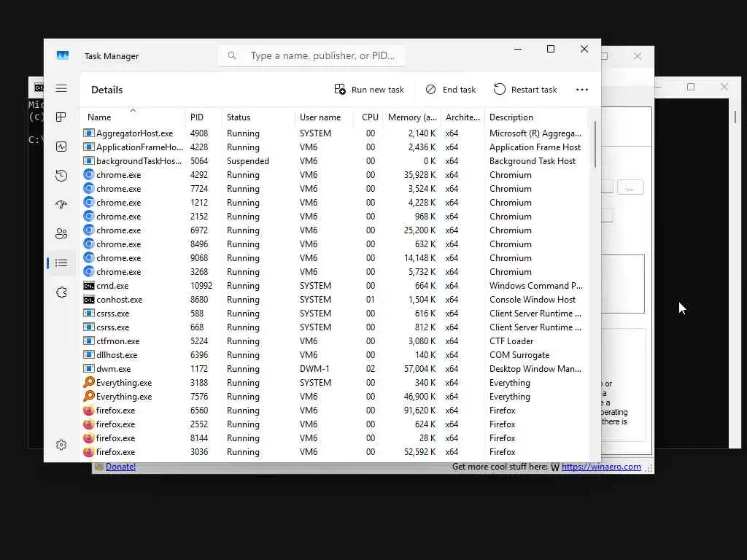Click the Background Task Host description

pyautogui.click(x=532, y=161)
